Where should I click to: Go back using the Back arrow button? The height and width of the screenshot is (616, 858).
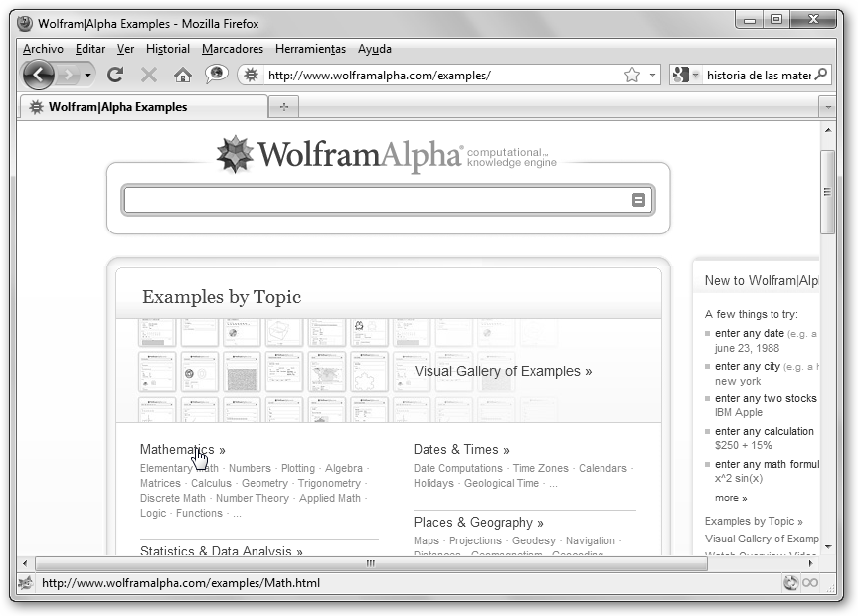pos(38,75)
